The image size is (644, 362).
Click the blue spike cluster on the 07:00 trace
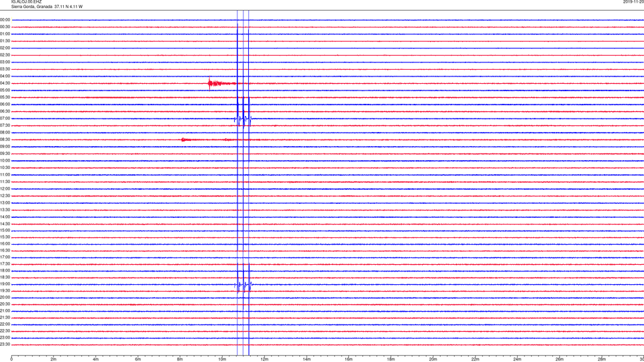[x=243, y=119]
